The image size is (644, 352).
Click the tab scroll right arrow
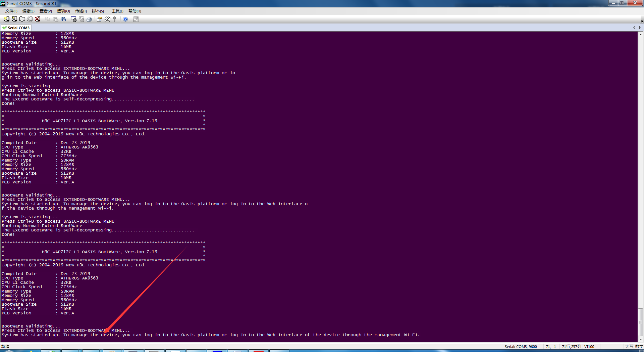(640, 28)
